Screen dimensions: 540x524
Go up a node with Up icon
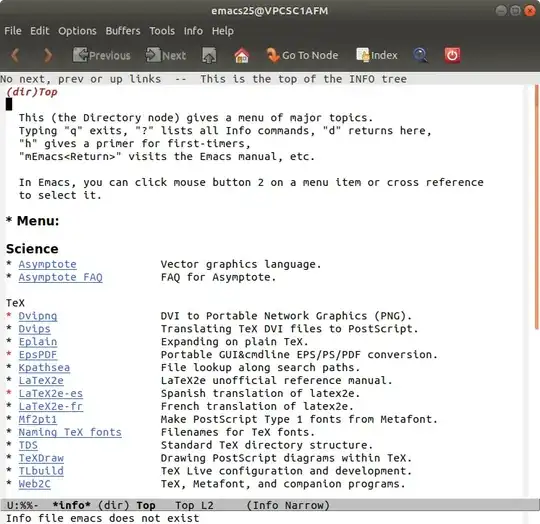[209, 55]
